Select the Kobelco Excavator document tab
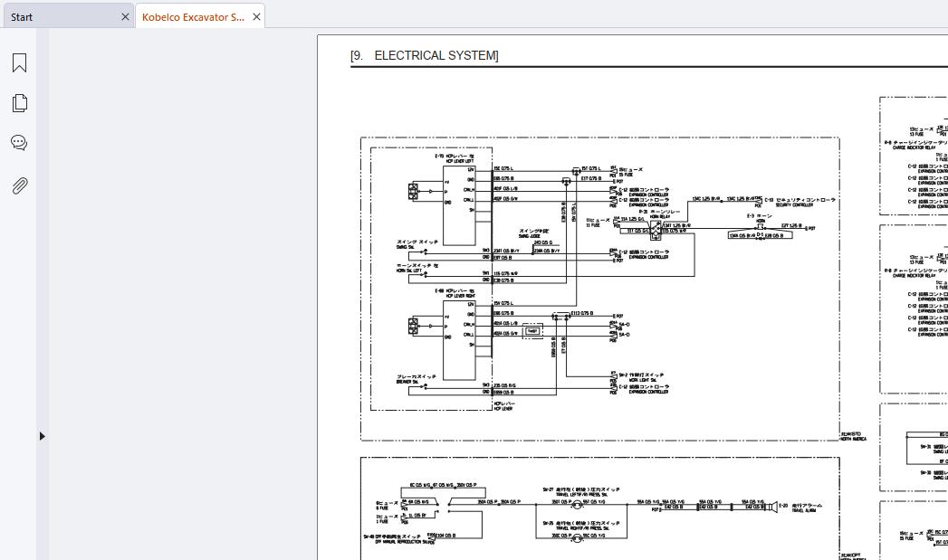948x560 pixels. click(x=194, y=17)
